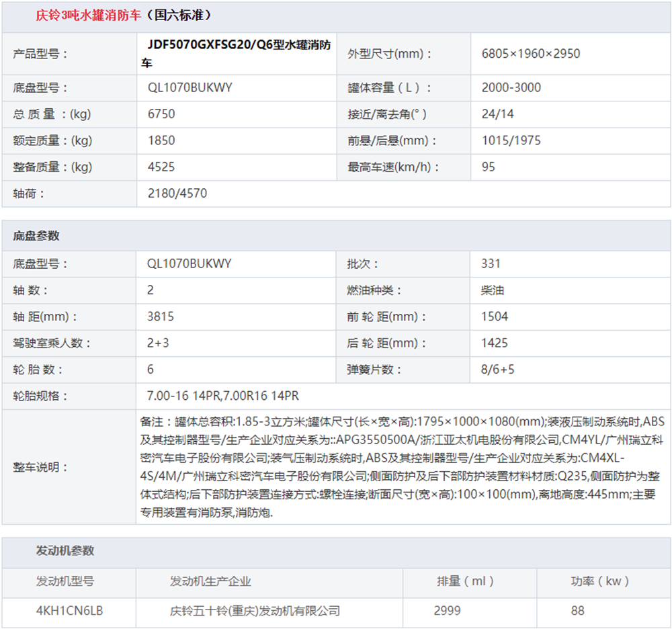
Task: Click wheelbase value 3815
Action: pyautogui.click(x=161, y=317)
